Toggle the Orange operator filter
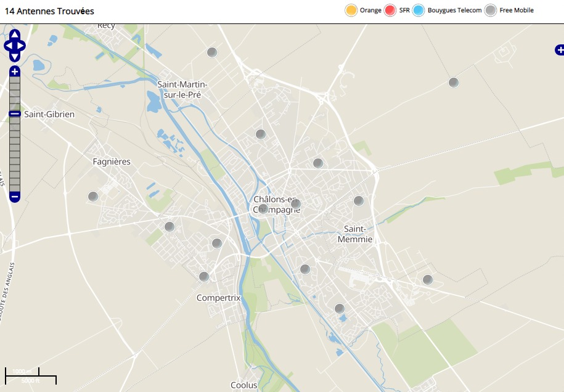This screenshot has width=564, height=392. point(351,10)
